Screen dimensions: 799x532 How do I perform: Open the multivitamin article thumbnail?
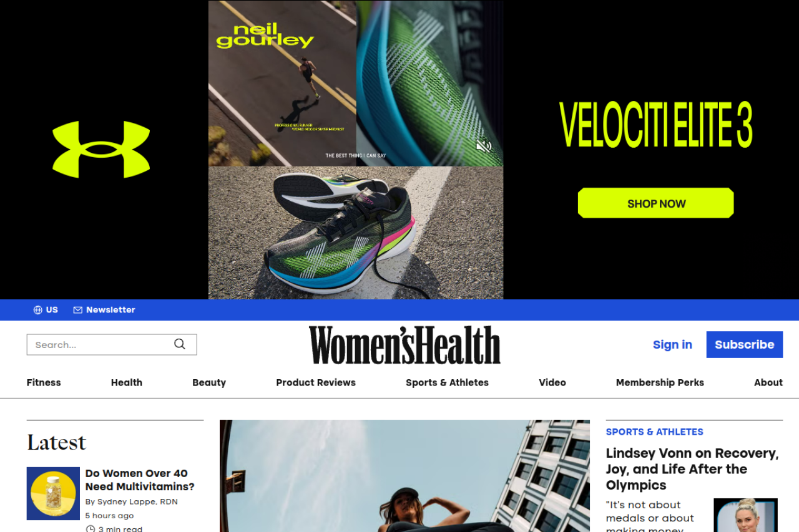pyautogui.click(x=53, y=493)
